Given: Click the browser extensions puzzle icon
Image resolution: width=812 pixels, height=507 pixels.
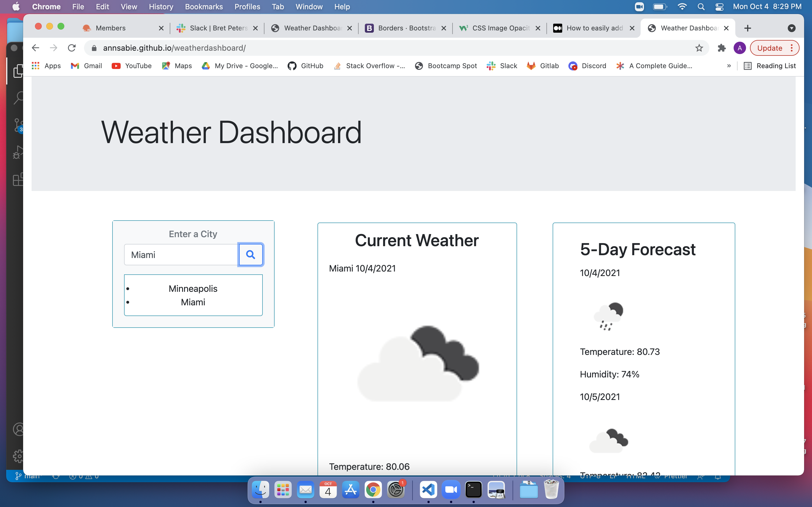Looking at the screenshot, I should point(722,48).
